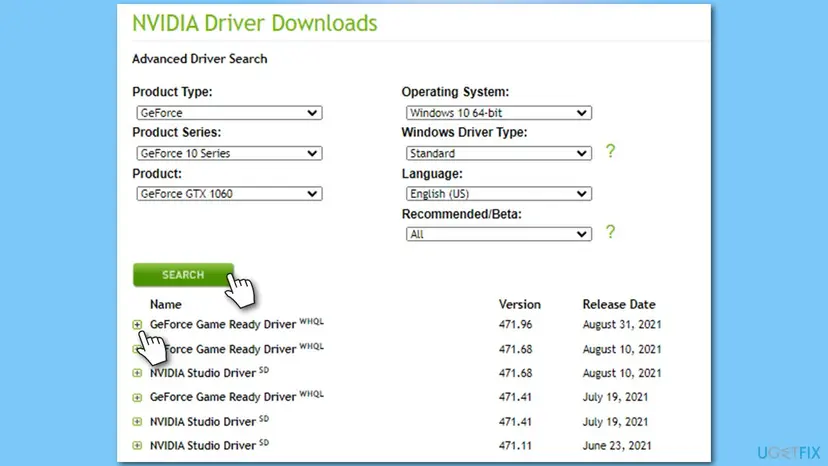828x466 pixels.
Task: Expand the 471.41 GeForce Game Ready Driver row
Action: point(137,397)
